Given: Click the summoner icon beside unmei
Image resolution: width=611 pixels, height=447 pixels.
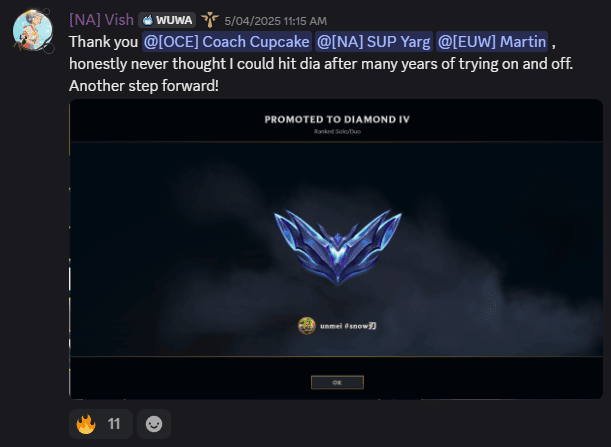Looking at the screenshot, I should pos(307,326).
